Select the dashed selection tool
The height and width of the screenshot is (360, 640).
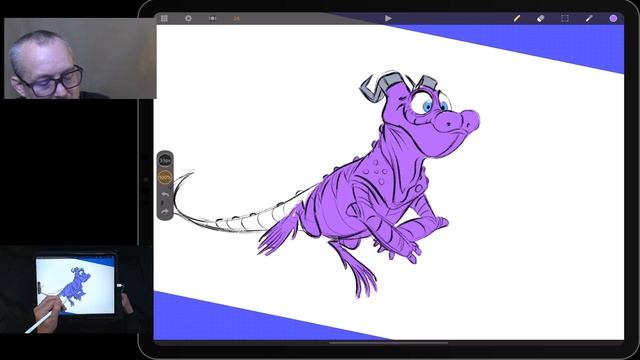565,18
